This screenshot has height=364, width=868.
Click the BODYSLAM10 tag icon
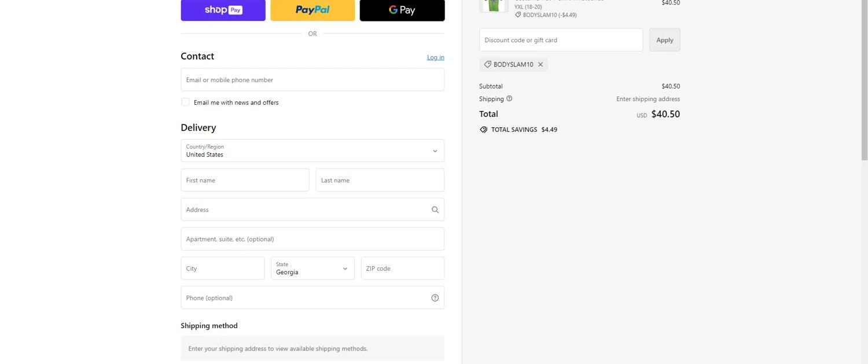(487, 64)
